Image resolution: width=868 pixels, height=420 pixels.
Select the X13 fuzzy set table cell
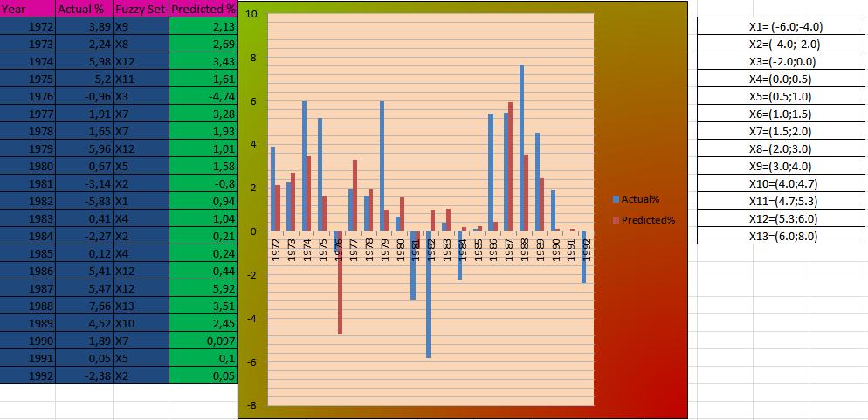(x=140, y=306)
